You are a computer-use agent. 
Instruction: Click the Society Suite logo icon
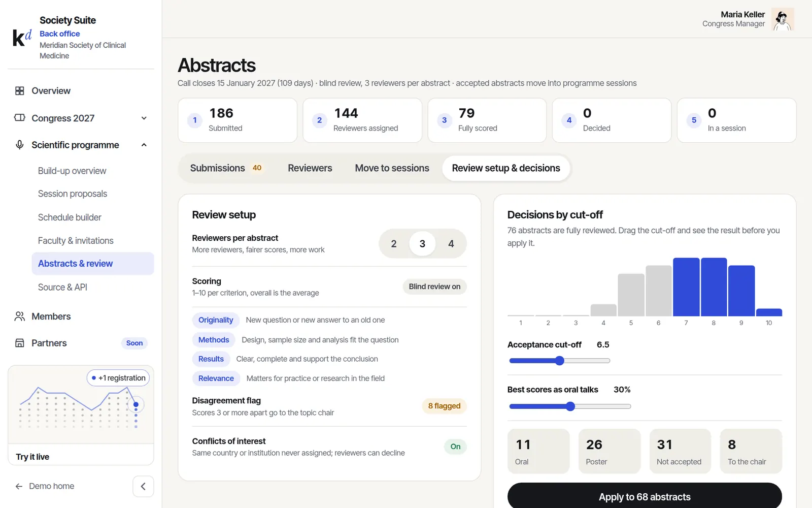coord(22,38)
